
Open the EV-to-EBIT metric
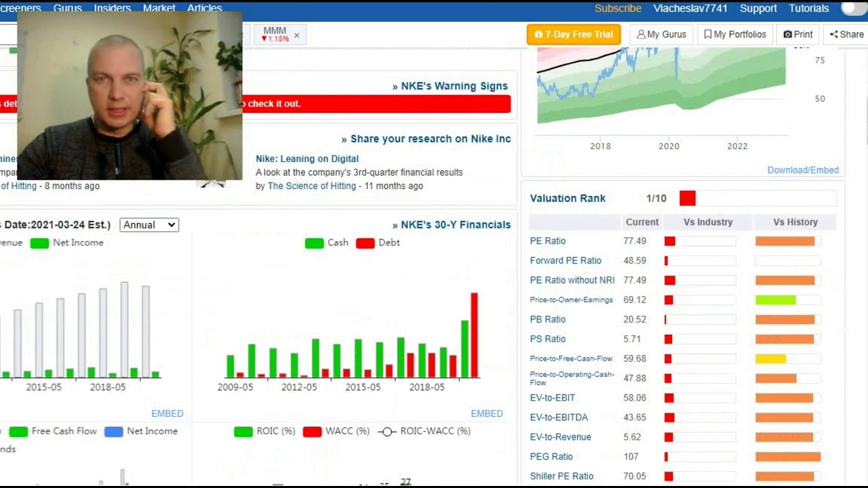[x=553, y=399]
